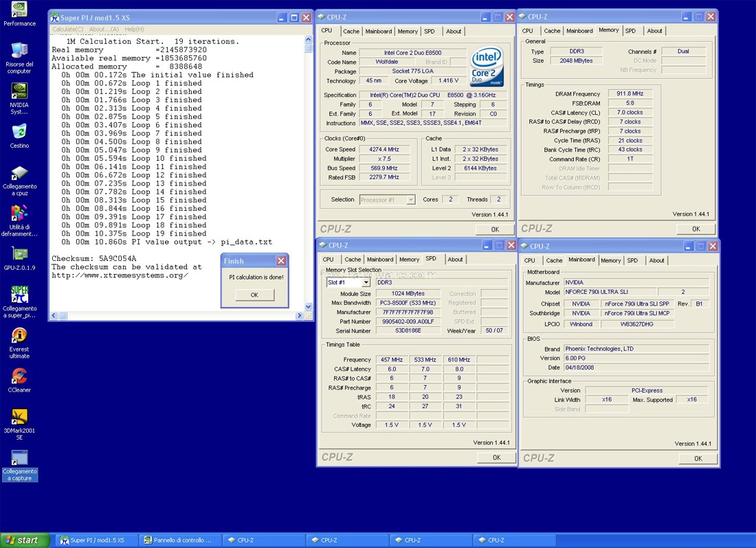Screen dimensions: 756x548
Task: Click the '2048 MBytes' memory size value
Action: (x=576, y=60)
